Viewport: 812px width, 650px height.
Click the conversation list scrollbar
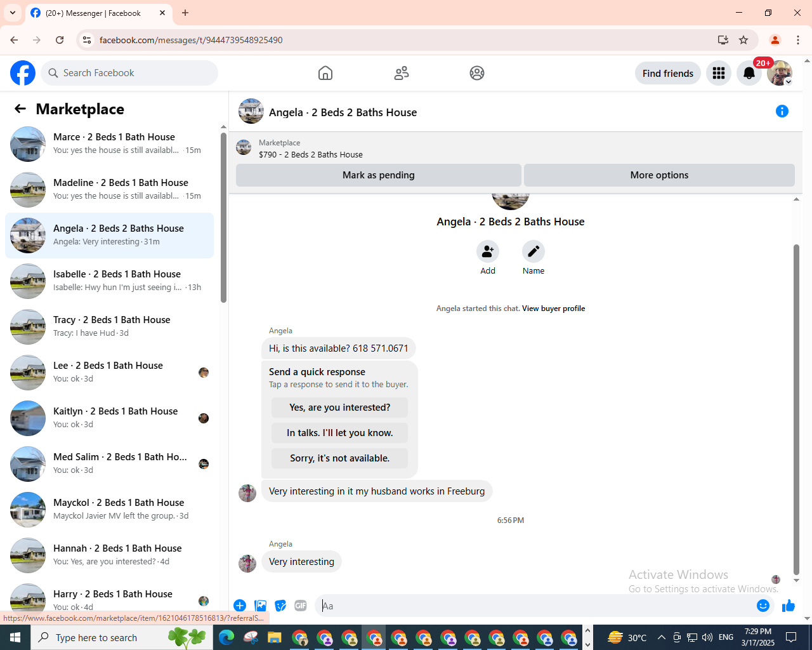tap(223, 218)
